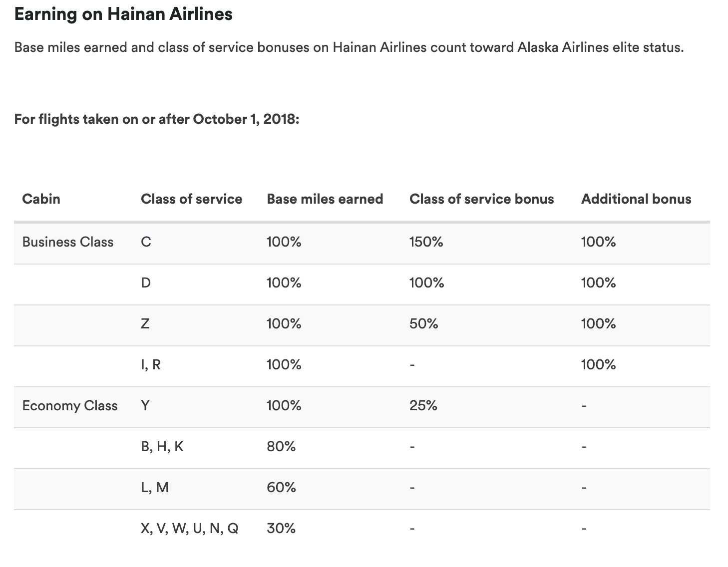This screenshot has height=567, width=728.
Task: Click the 60% base miles value
Action: [x=281, y=488]
